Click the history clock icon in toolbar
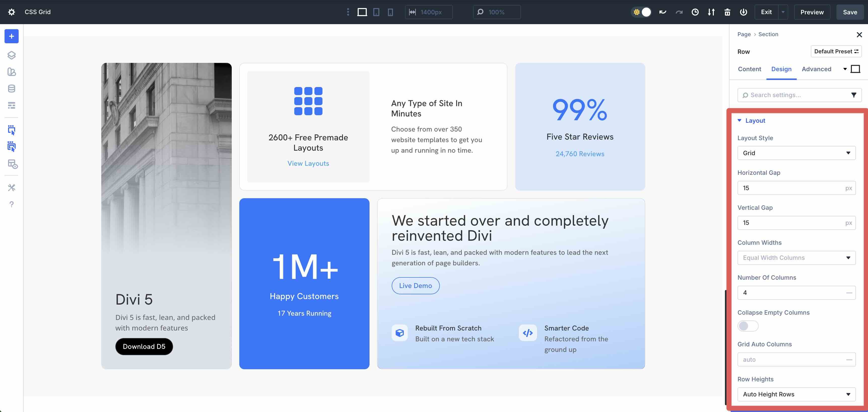 [695, 12]
